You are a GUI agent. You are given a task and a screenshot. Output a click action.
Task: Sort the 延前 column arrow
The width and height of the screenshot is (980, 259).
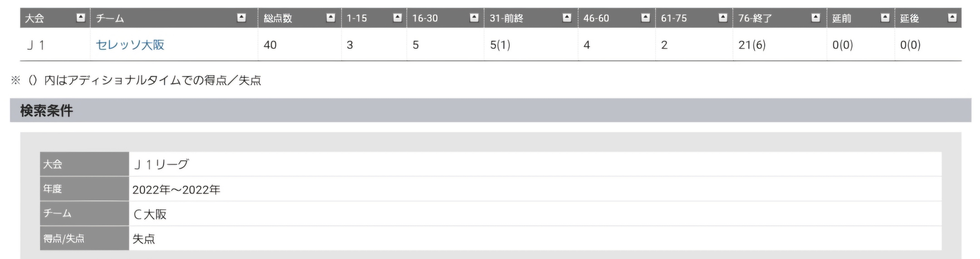(x=885, y=17)
